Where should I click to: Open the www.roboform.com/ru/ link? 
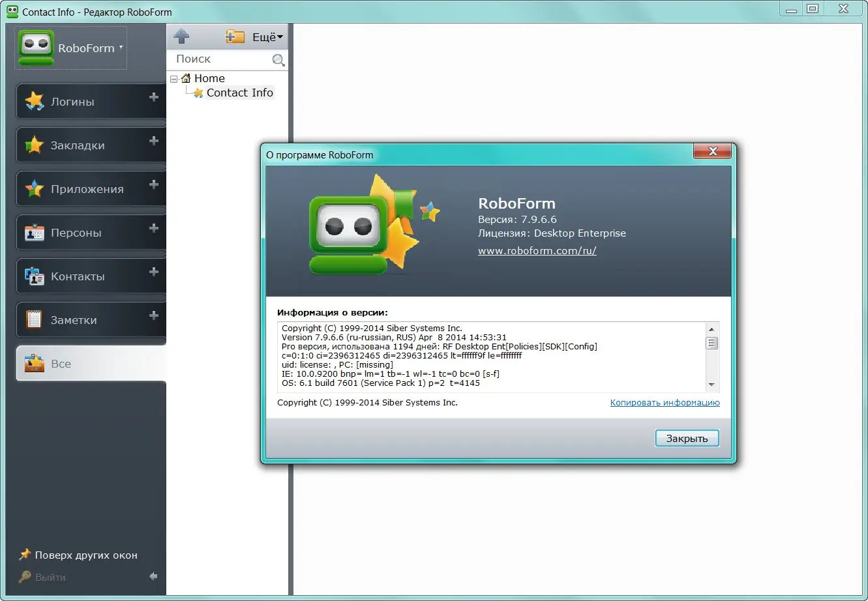tap(537, 250)
